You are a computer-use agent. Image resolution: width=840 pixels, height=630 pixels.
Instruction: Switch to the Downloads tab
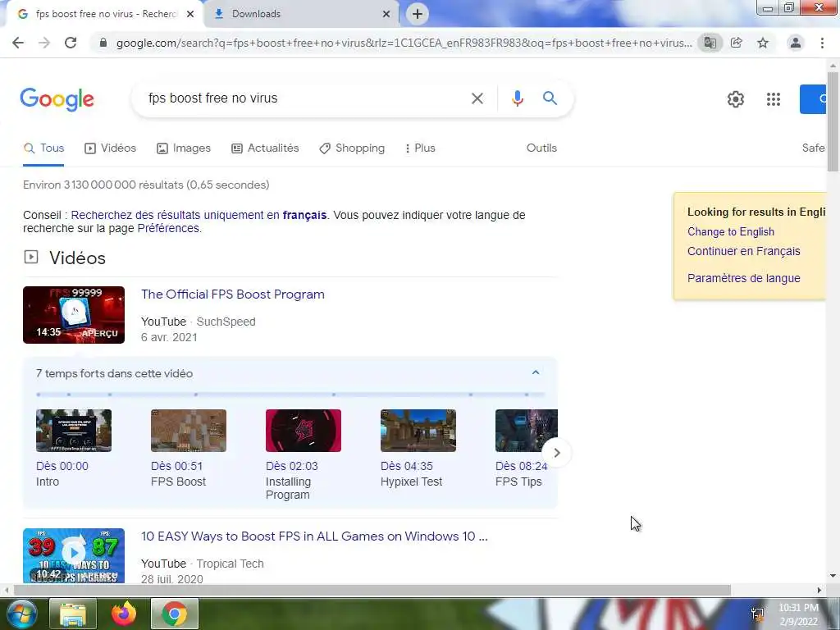302,14
